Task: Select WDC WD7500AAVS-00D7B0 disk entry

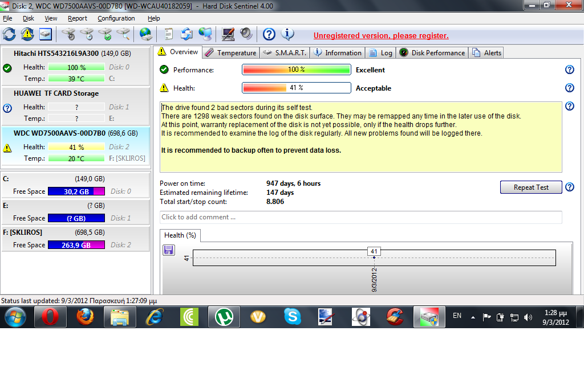Action: pyautogui.click(x=76, y=146)
